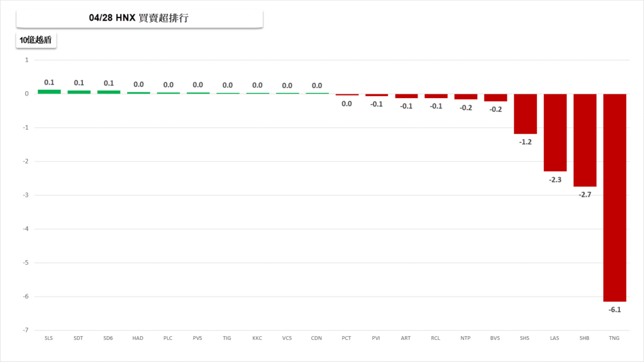Click the -7 value on vertical axis
644x362 pixels.
tap(26, 330)
